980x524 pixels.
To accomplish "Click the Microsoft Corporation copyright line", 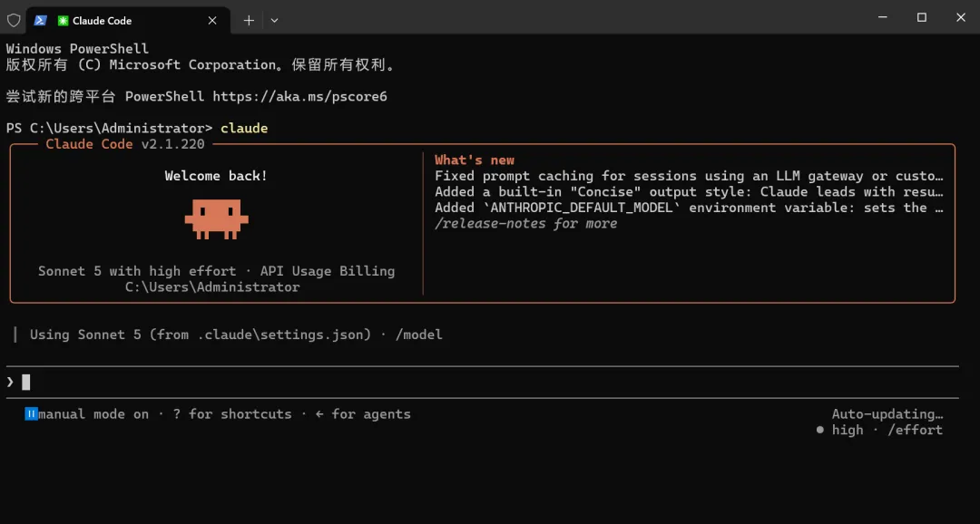I will point(201,65).
